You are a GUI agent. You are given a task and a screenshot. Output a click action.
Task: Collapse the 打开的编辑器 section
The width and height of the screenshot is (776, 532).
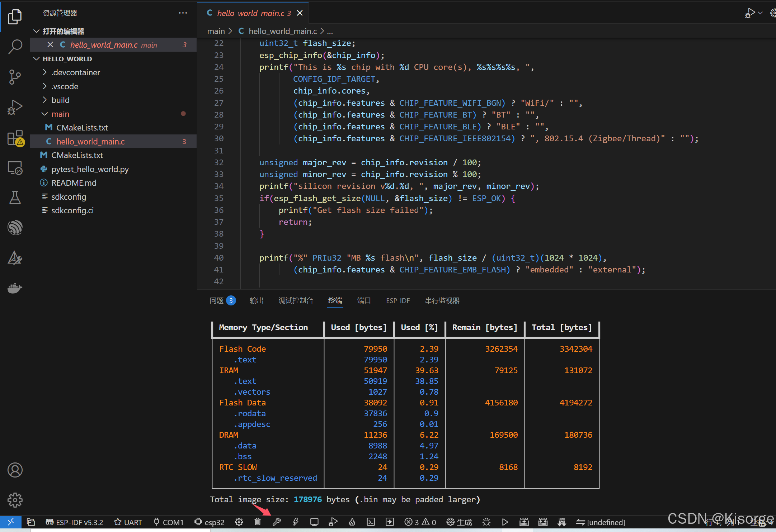coord(36,31)
